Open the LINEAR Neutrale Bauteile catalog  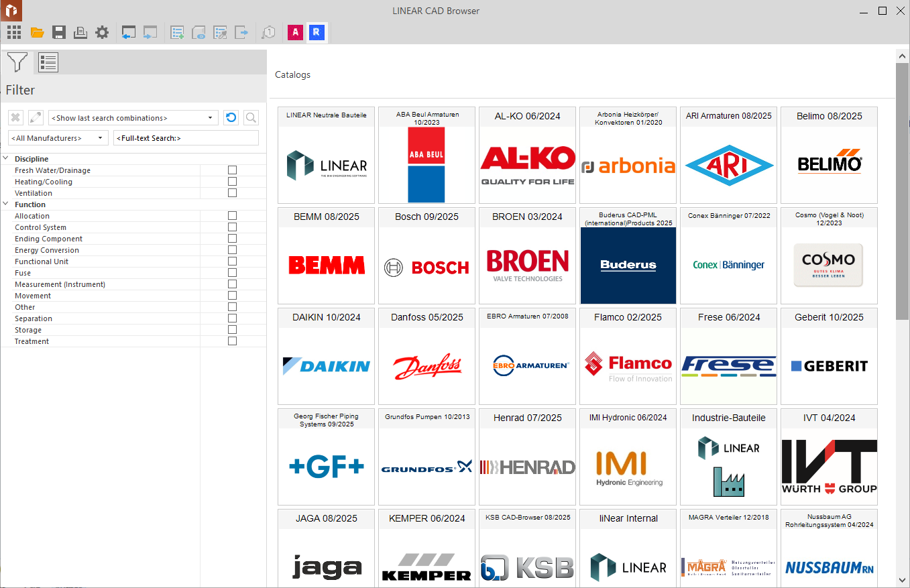click(327, 155)
